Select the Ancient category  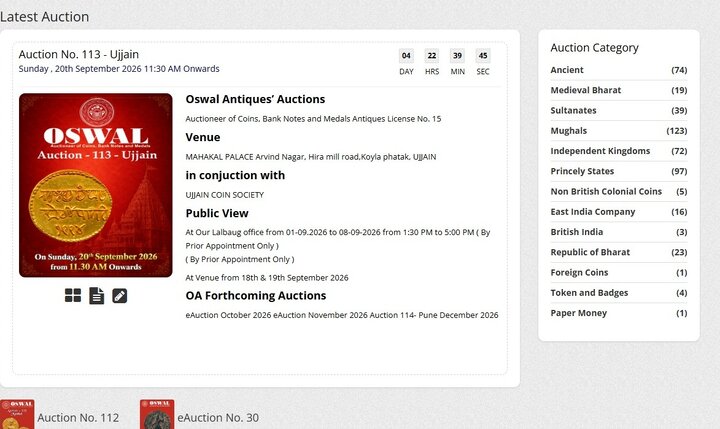click(567, 70)
